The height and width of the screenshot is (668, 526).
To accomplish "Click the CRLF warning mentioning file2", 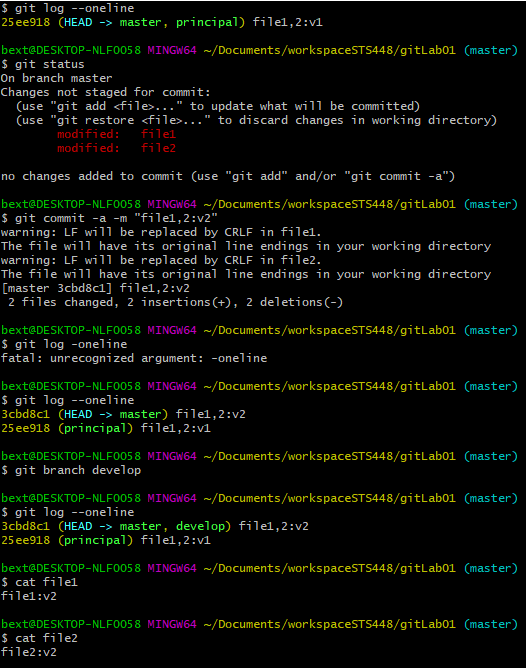I will (x=161, y=260).
